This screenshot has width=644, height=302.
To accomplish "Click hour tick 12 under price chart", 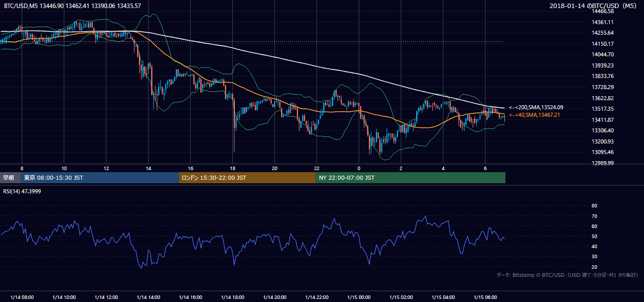I will point(106,168).
